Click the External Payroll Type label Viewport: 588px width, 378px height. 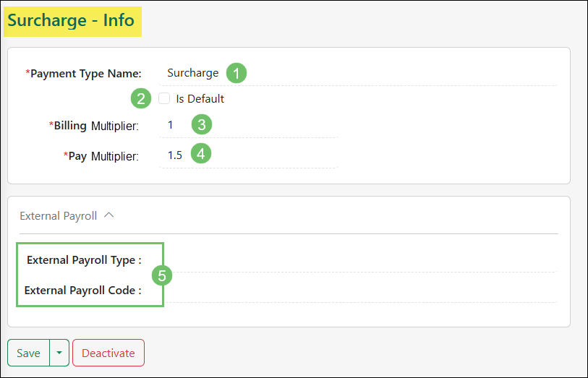[x=84, y=260]
